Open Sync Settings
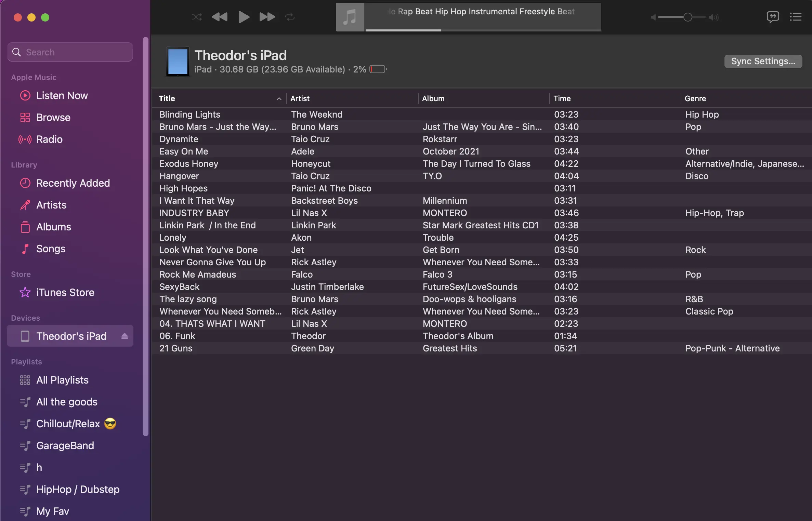812x521 pixels. pos(763,61)
